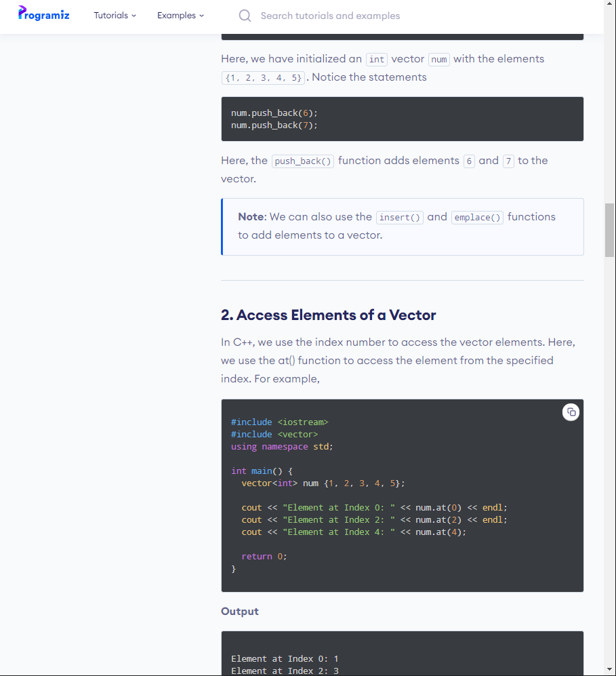The image size is (616, 676).
Task: Focus the search tutorials and examples field
Action: point(330,16)
